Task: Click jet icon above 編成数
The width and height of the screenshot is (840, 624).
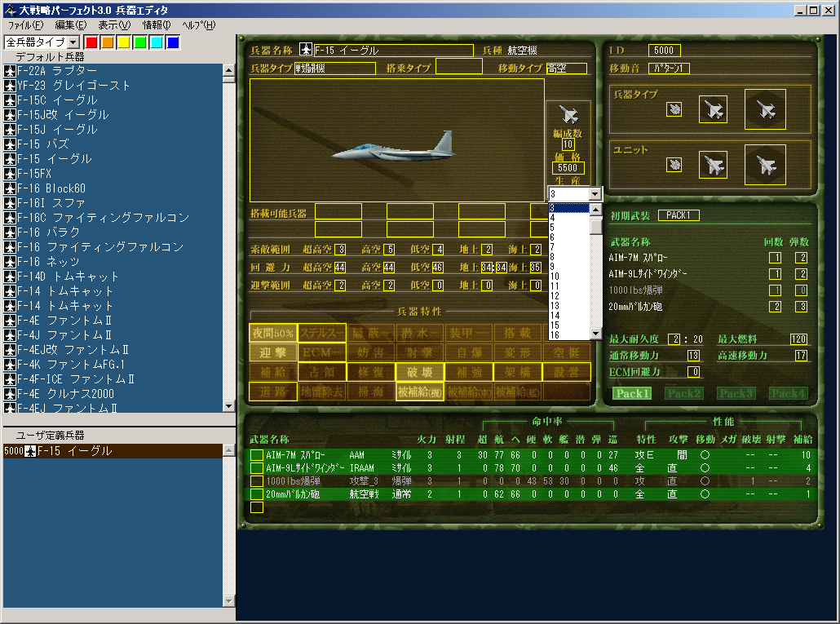Action: [x=568, y=115]
